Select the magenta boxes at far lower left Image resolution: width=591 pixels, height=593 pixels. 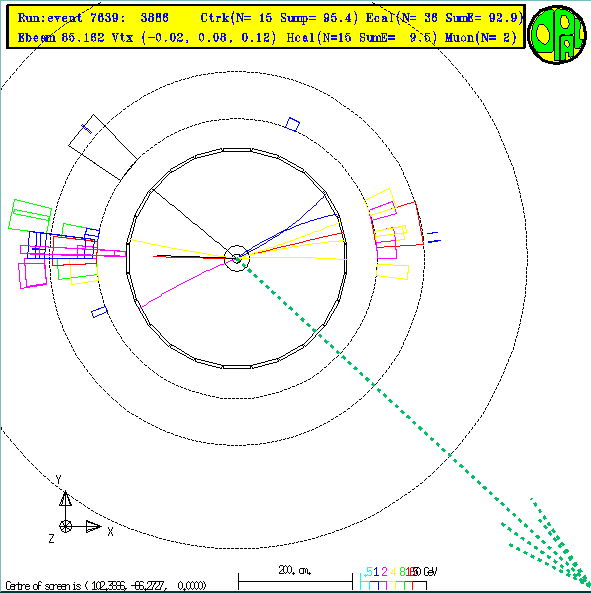(33, 273)
